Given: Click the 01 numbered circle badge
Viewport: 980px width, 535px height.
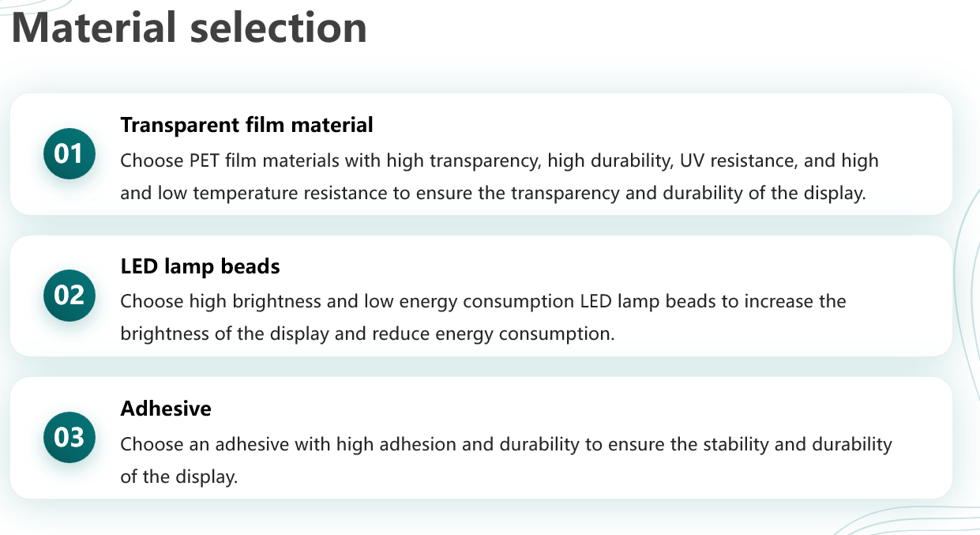Looking at the screenshot, I should (x=69, y=153).
